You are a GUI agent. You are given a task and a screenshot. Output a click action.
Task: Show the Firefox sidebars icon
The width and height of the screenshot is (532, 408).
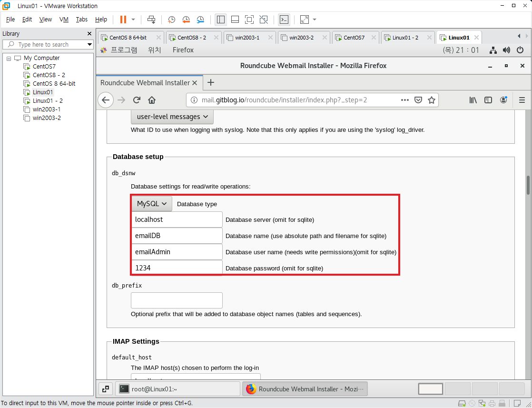point(488,100)
